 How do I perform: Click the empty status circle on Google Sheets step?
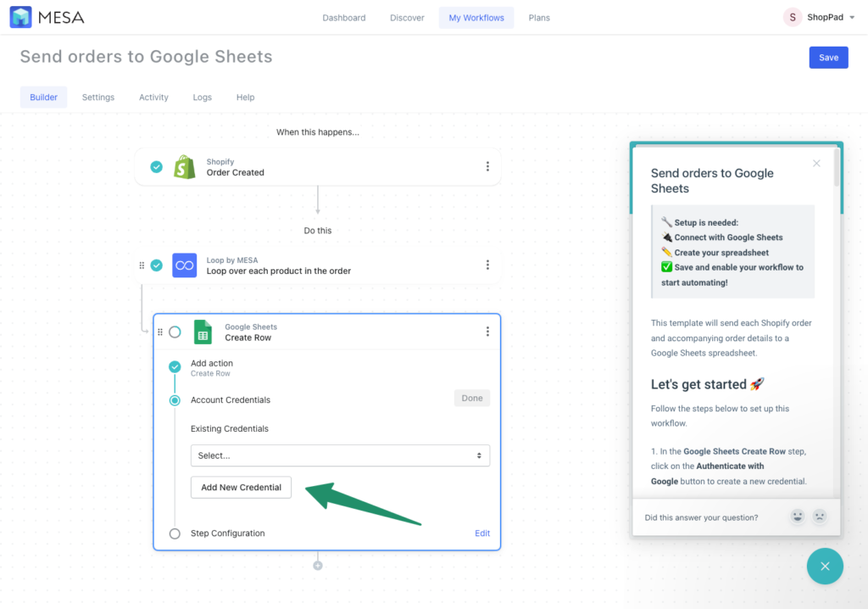tap(175, 332)
